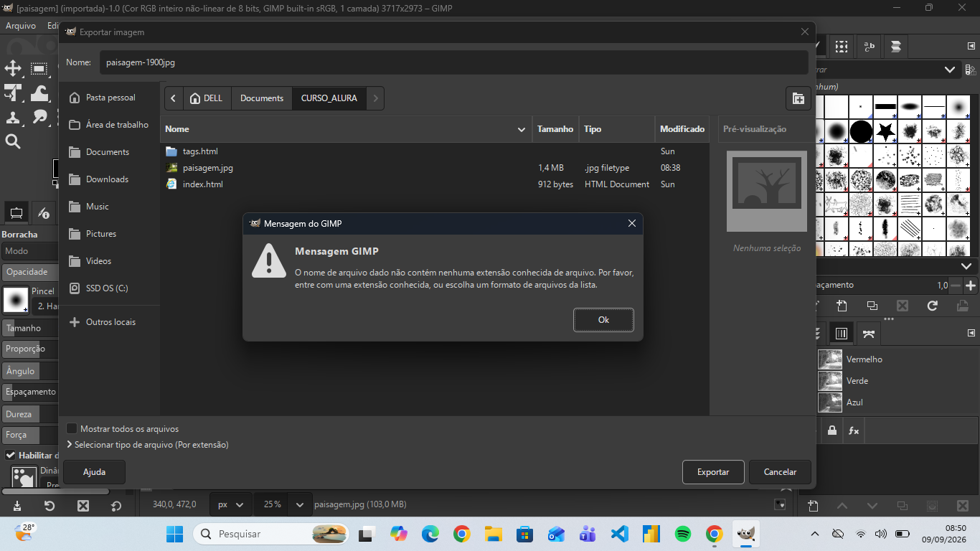Select the Zoom magnifier tool
This screenshot has height=551, width=980.
pos(13,141)
